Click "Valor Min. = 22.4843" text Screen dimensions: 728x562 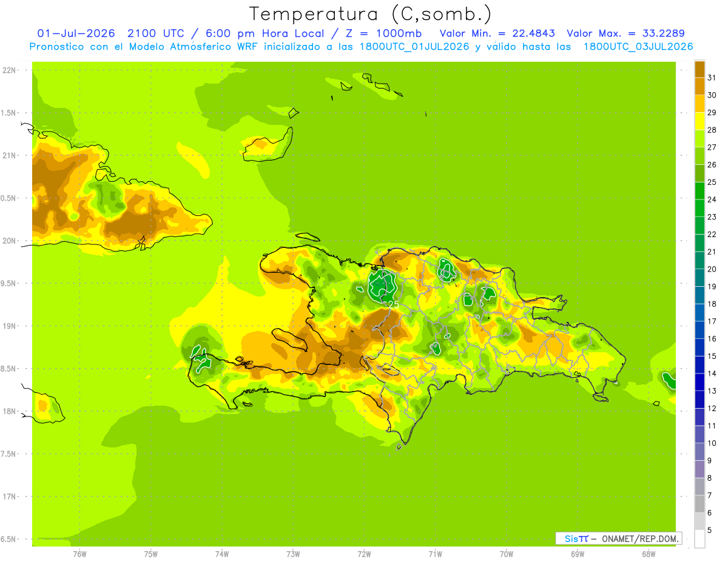tap(497, 33)
